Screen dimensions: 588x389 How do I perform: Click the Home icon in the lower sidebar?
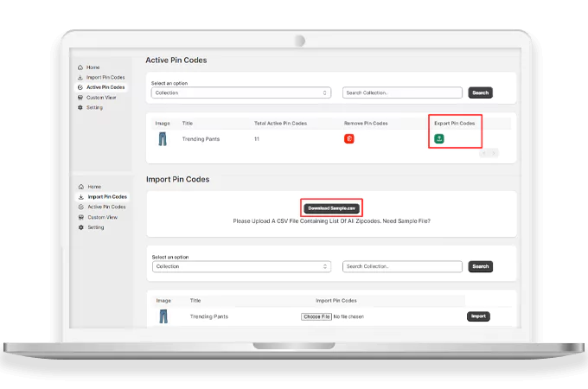click(81, 187)
